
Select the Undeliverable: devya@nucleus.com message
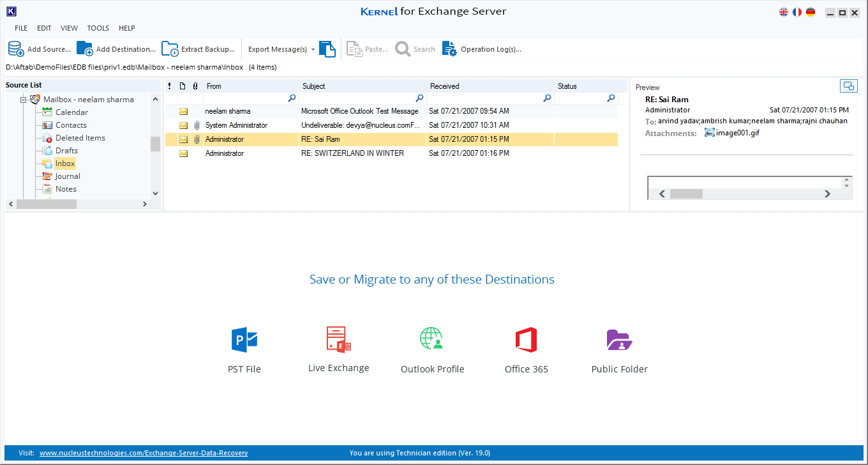391,125
